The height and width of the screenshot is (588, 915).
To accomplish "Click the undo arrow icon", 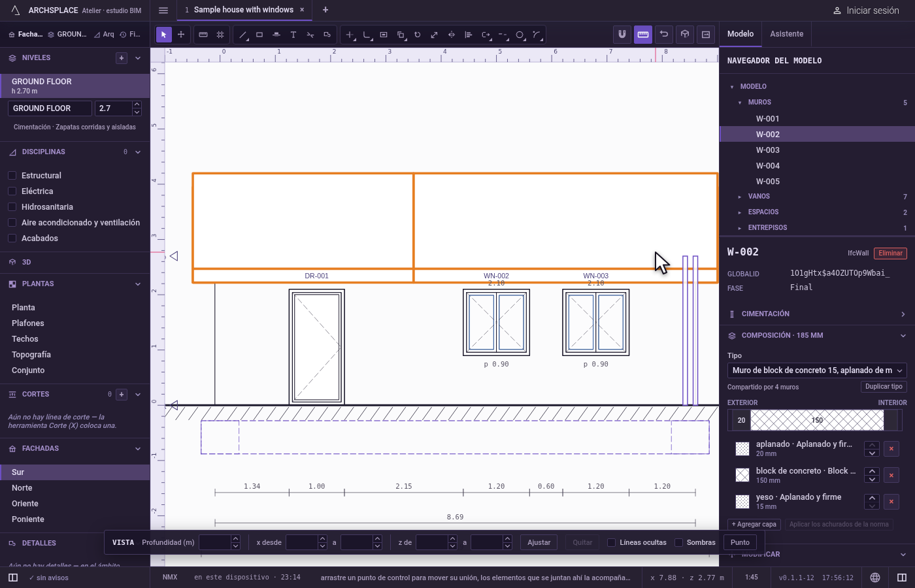I will (x=664, y=35).
